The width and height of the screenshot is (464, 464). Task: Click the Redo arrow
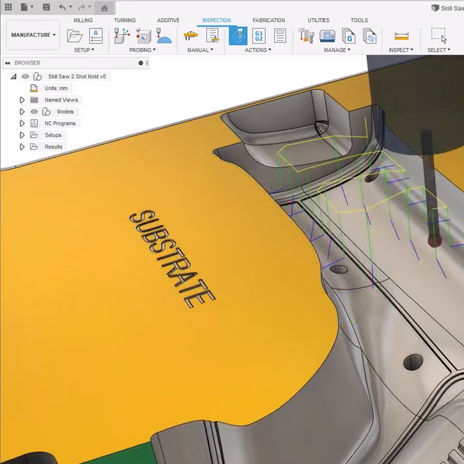click(82, 7)
